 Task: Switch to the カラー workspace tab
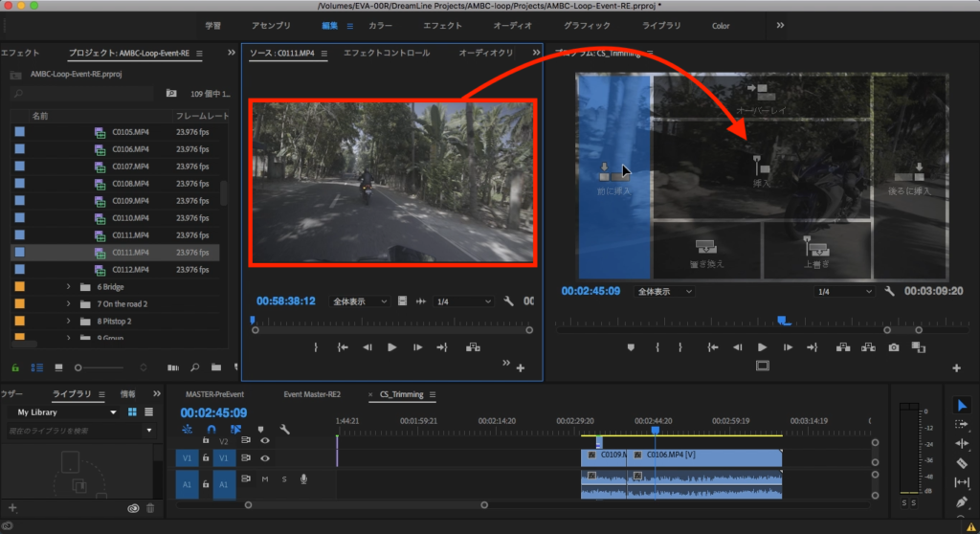coord(380,26)
